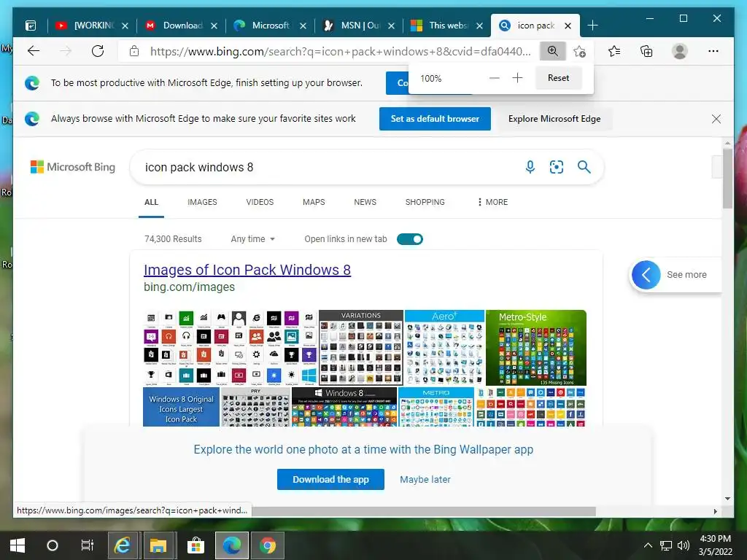Open Cortana search circle

point(53,545)
